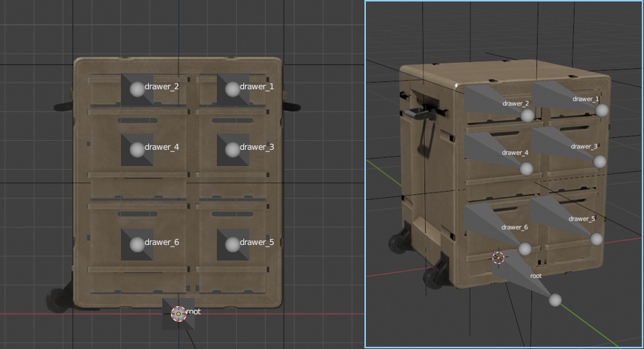The height and width of the screenshot is (349, 644).
Task: Select drawer_4 bone tail sphere in perspective view
Action: click(x=527, y=169)
